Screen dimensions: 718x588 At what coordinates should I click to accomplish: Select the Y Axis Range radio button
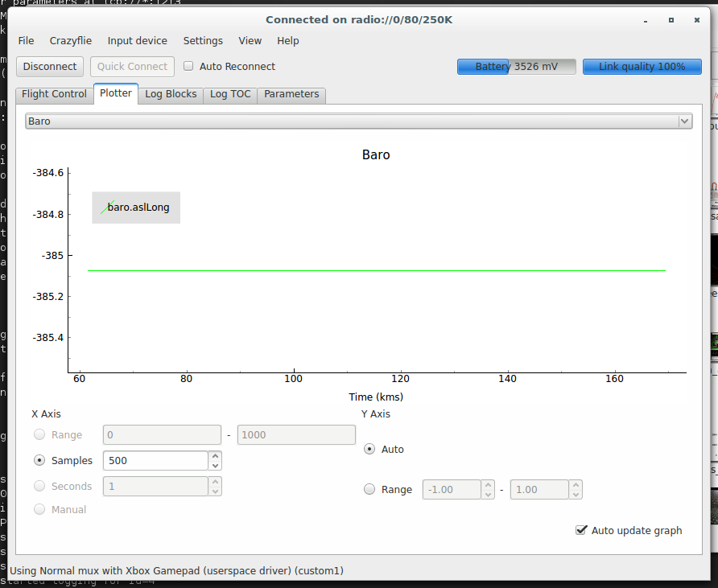(369, 489)
